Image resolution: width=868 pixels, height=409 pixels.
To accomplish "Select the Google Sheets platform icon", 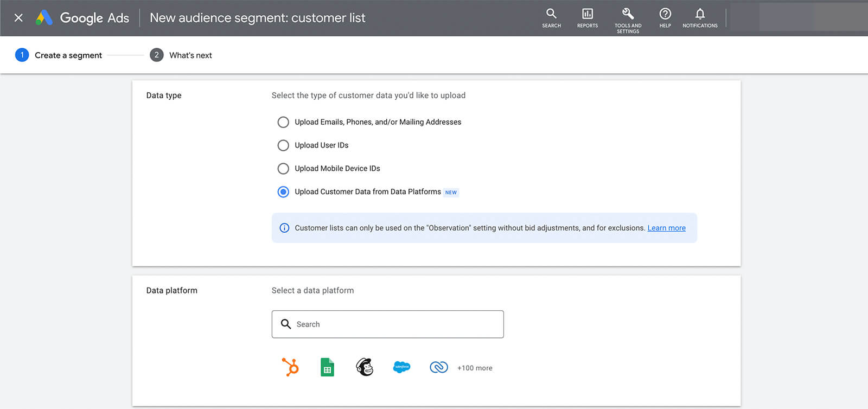I will [x=327, y=367].
